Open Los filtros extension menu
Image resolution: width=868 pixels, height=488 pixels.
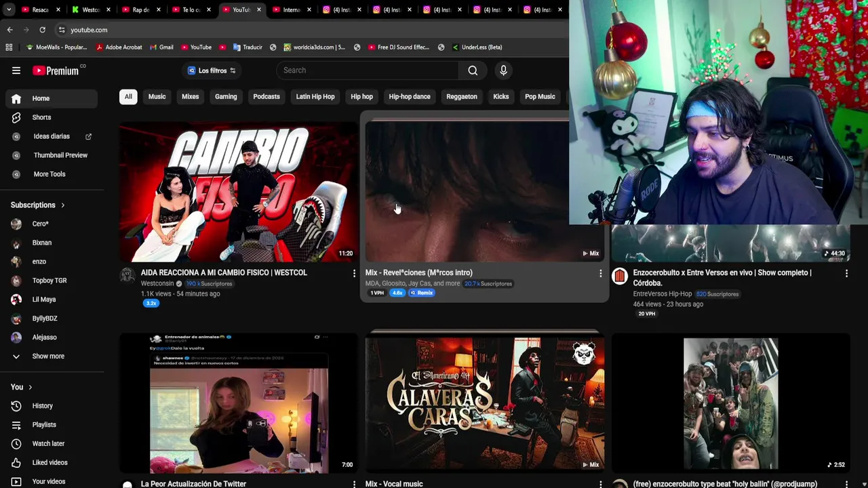coord(212,70)
